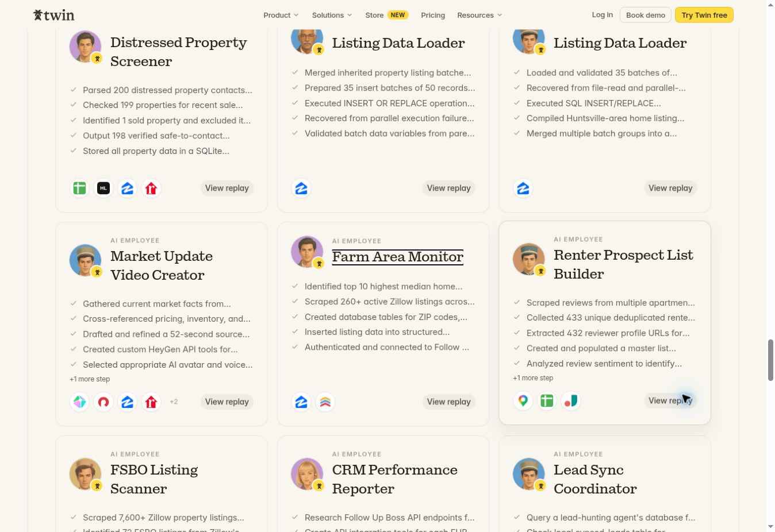
Task: Click the Log in link
Action: coord(603,15)
